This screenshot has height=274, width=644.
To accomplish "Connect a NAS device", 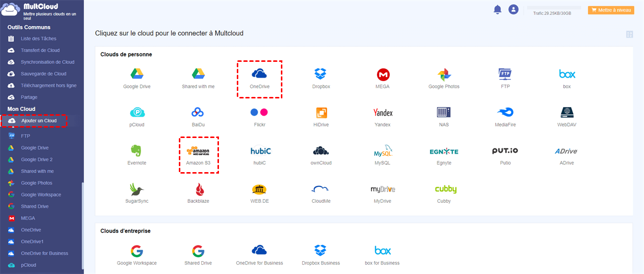I will tap(444, 117).
